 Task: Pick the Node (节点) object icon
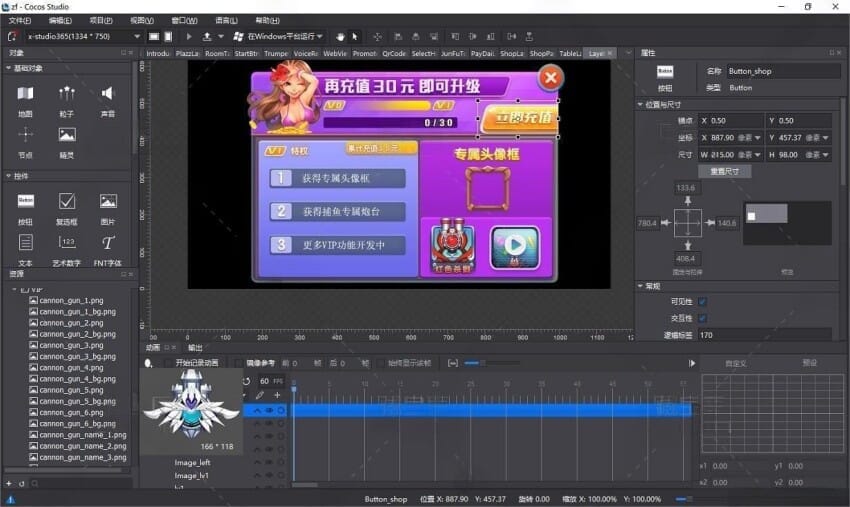click(x=25, y=135)
